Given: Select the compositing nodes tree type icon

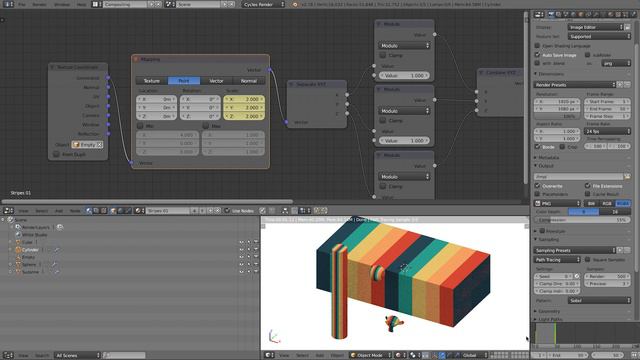Looking at the screenshot, I should (x=96, y=211).
